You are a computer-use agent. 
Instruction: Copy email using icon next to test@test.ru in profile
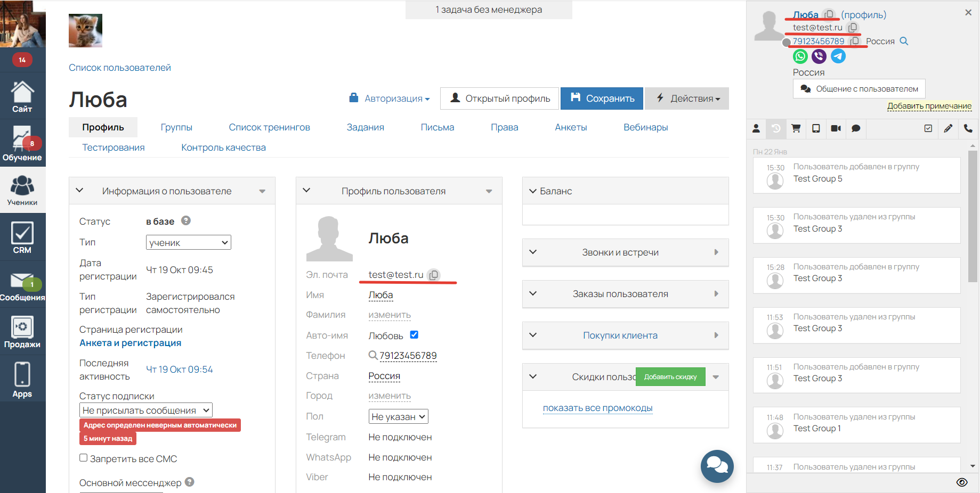434,275
